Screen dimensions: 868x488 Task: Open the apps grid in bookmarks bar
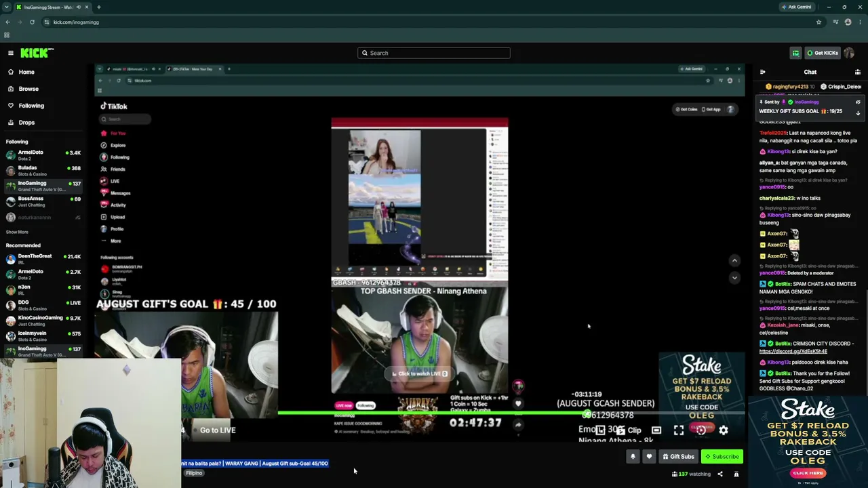coord(7,35)
